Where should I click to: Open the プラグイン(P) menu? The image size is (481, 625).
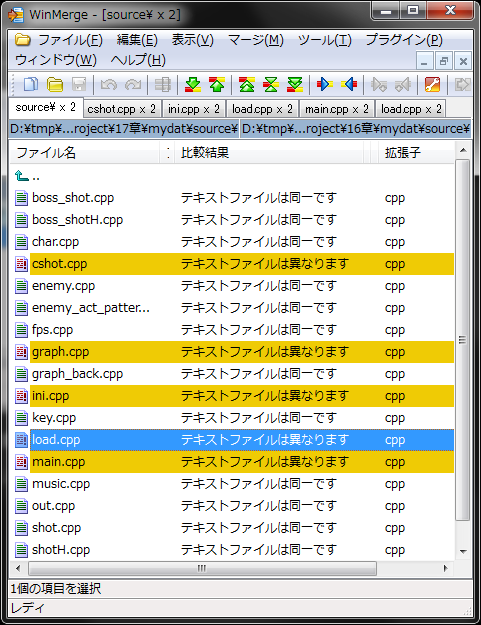point(404,40)
